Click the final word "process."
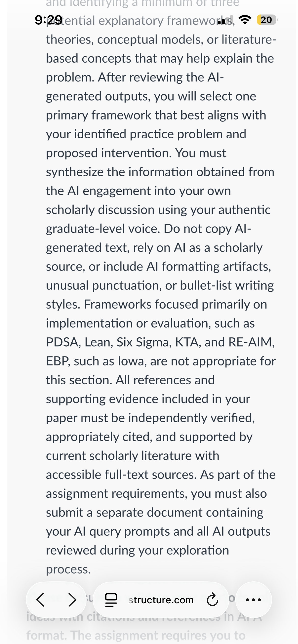This screenshot has width=298, height=644. 69,569
